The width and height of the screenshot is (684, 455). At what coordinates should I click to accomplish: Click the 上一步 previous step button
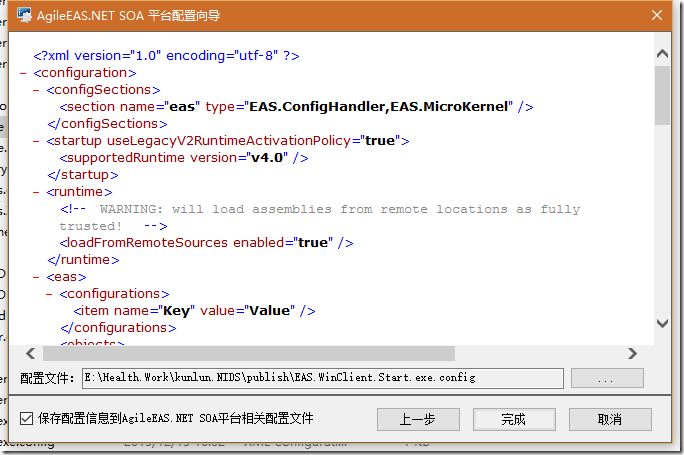pos(418,419)
